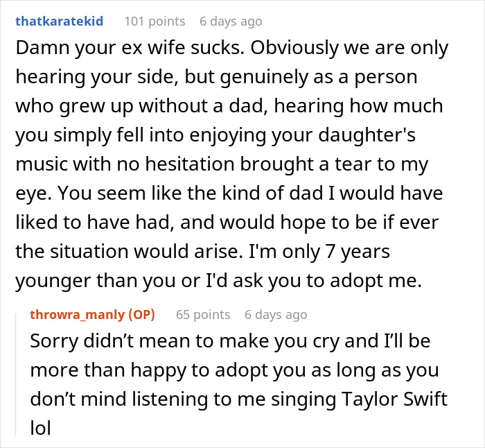Open reply's '6 days ago' timestamp
The width and height of the screenshot is (485, 448).
(276, 315)
